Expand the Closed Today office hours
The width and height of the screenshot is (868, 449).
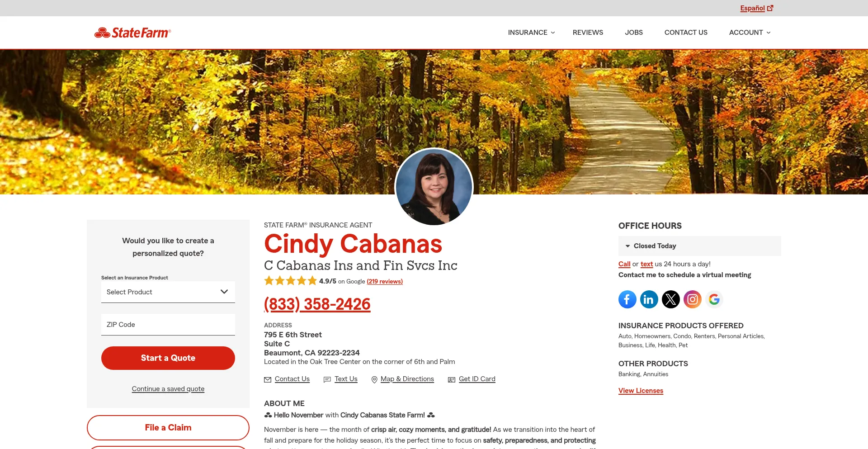(699, 246)
